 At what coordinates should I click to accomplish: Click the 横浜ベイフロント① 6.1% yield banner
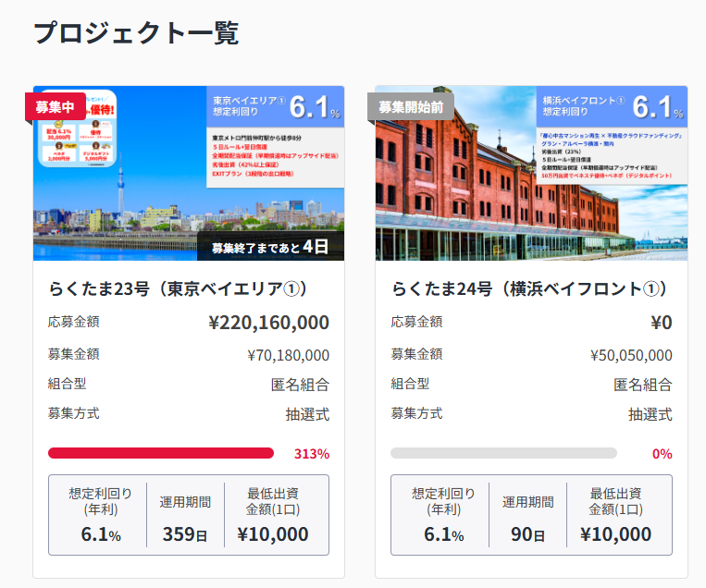(612, 106)
